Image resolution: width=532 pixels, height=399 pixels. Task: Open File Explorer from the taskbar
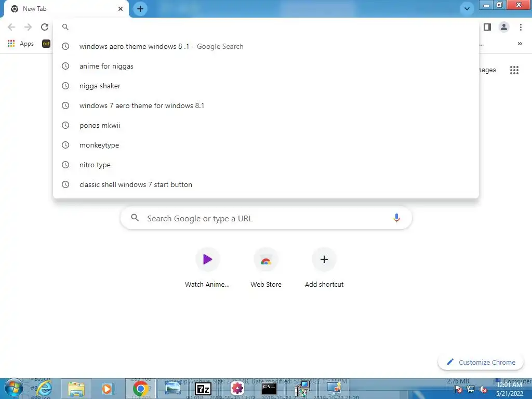tap(76, 389)
